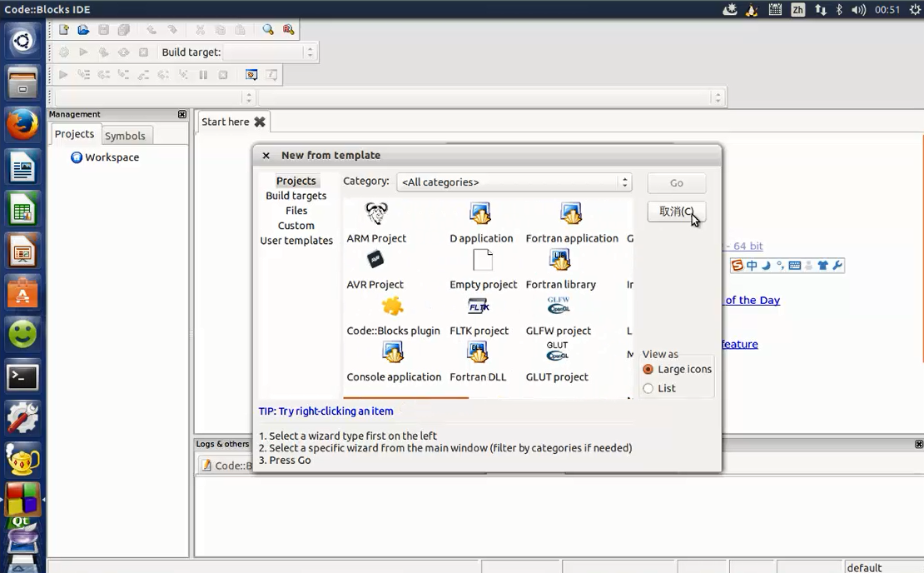Click the Abort build icon in the compiler toolbar
Viewport: 924px width, 573px height.
pyautogui.click(x=143, y=52)
